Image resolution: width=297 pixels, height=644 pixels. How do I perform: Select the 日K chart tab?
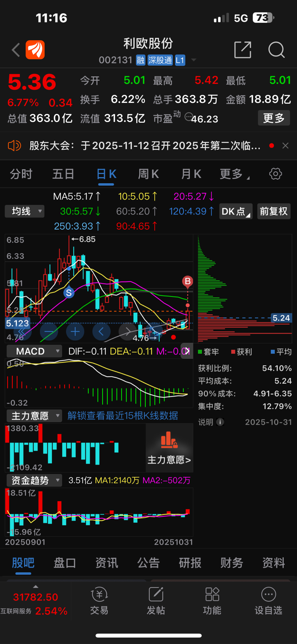pyautogui.click(x=106, y=174)
